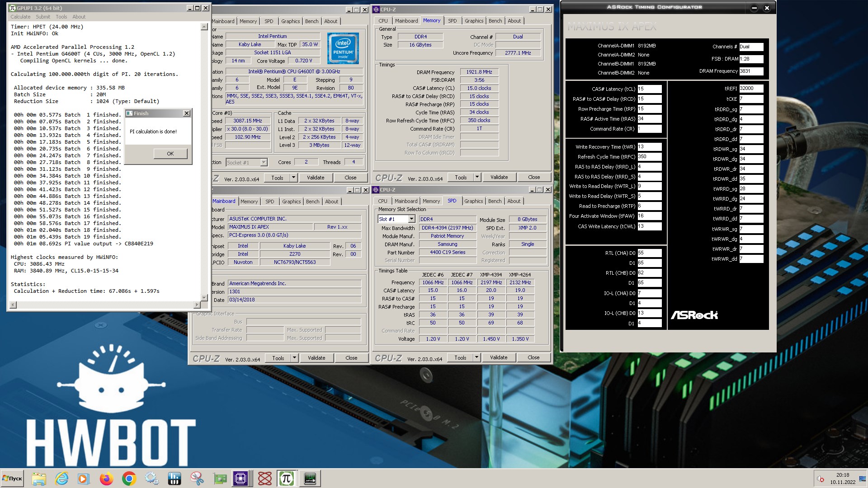Click the GPUPI horizontal scrollbar right arrow
The width and height of the screenshot is (868, 488).
tap(197, 305)
